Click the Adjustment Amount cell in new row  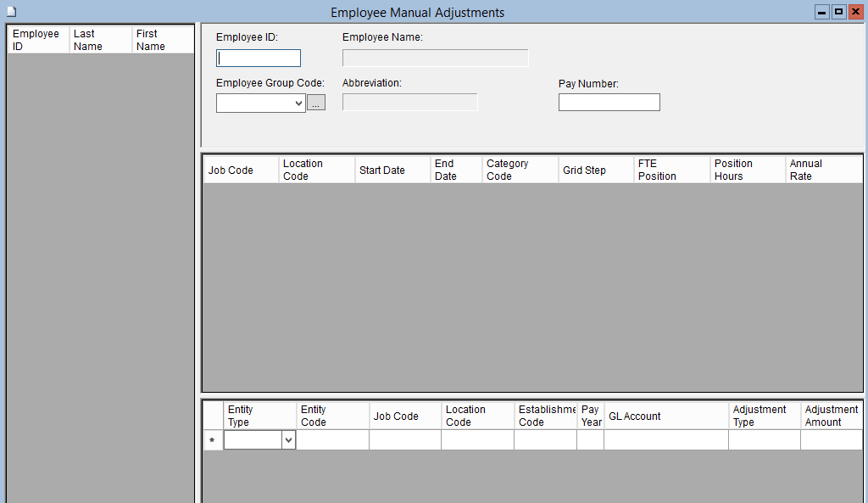pyautogui.click(x=832, y=440)
